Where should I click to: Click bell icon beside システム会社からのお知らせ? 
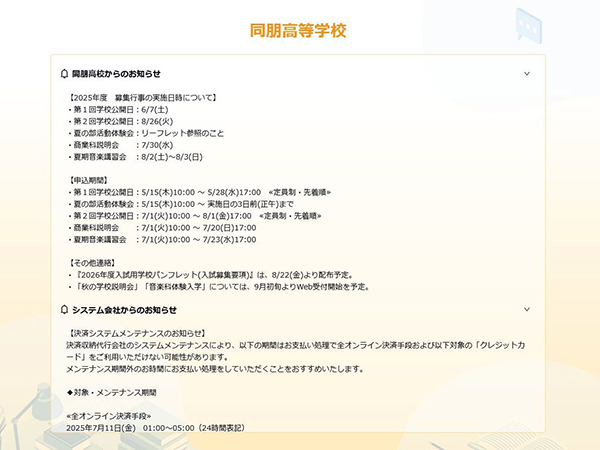(x=64, y=309)
